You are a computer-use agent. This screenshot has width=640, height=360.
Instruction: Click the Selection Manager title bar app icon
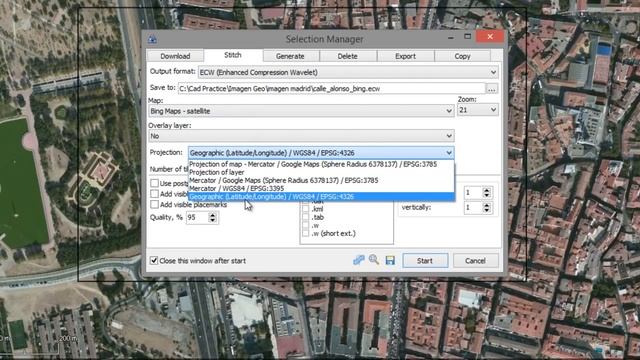point(152,39)
